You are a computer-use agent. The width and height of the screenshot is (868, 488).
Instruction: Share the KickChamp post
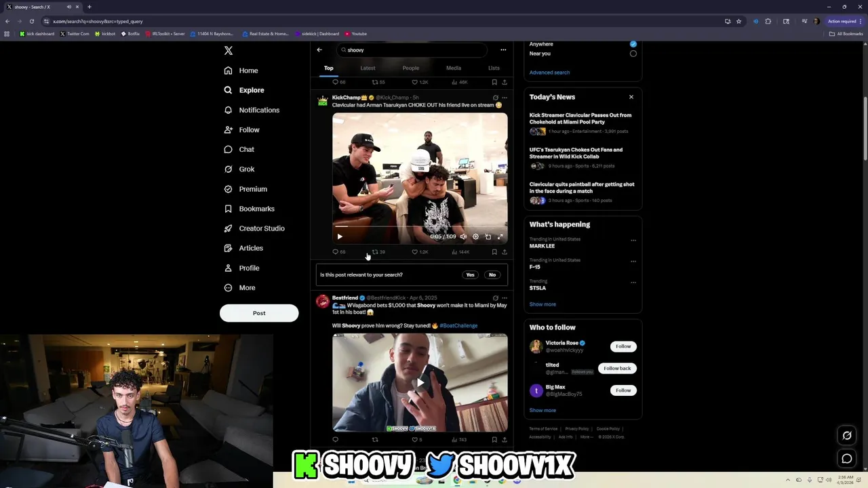504,252
